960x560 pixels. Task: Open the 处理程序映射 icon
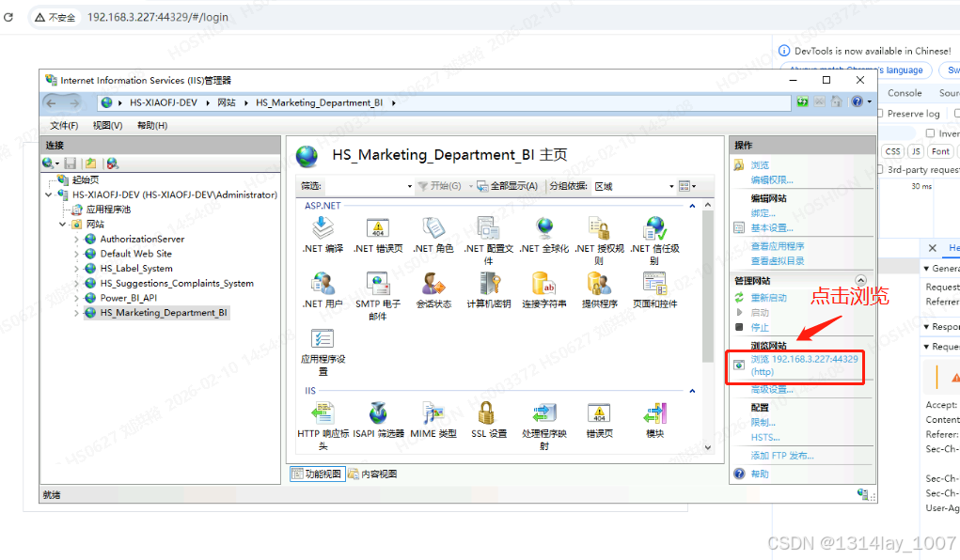543,413
